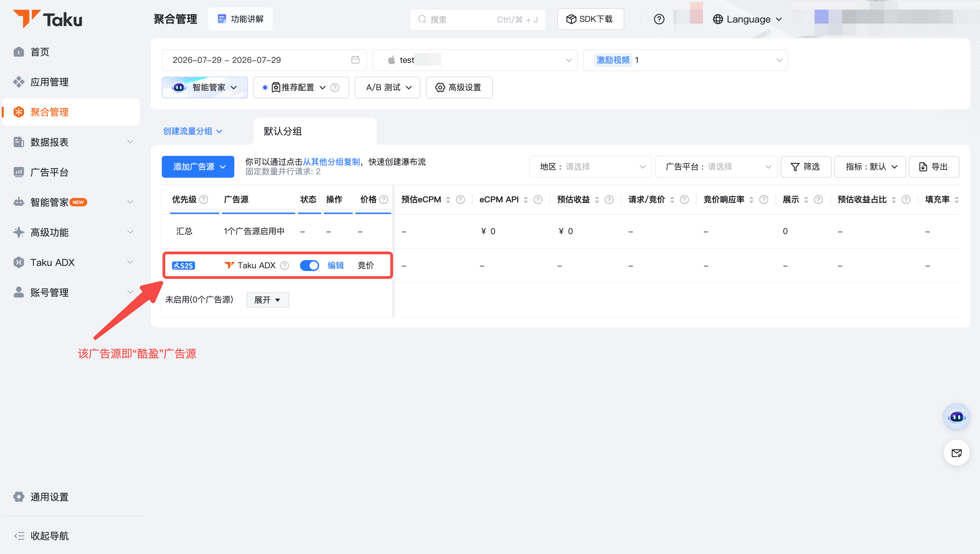Click SDK下载 button
Viewport: 980px width, 554px height.
pyautogui.click(x=590, y=19)
